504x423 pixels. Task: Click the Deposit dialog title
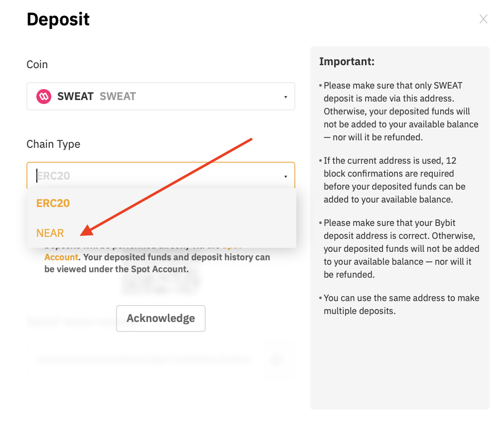[x=58, y=19]
